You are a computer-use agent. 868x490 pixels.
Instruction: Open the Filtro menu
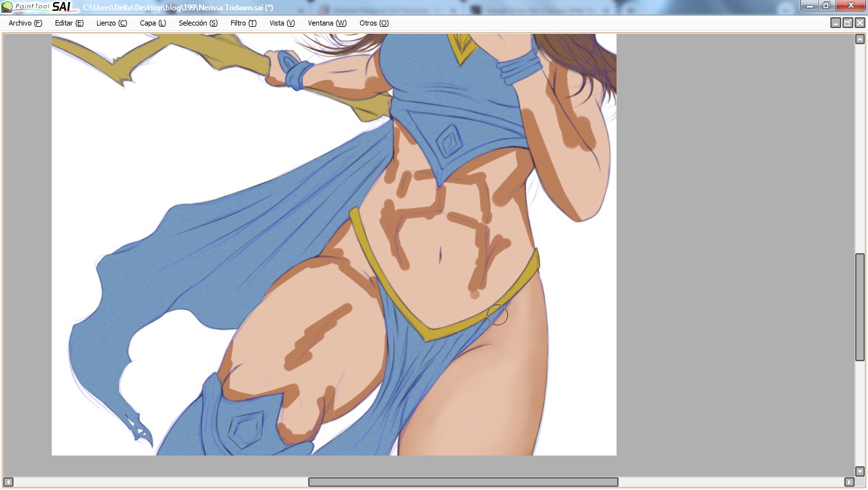pos(243,23)
